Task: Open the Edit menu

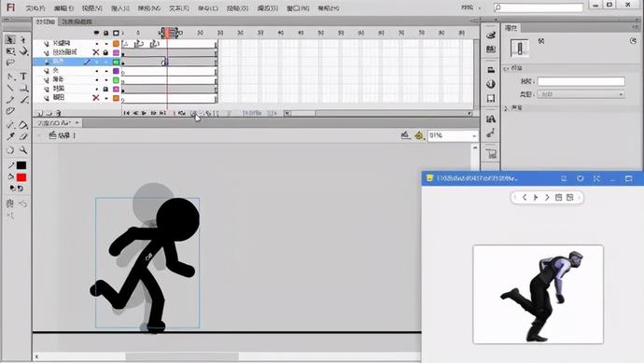Action: pos(64,7)
